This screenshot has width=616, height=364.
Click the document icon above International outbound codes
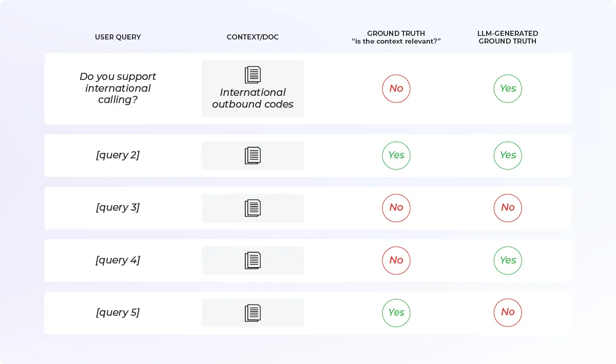tap(253, 75)
